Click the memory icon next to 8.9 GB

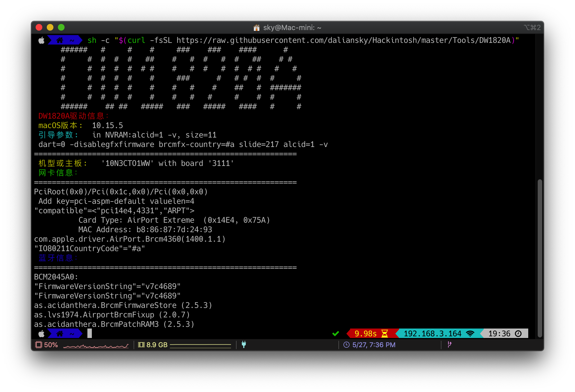pos(141,345)
